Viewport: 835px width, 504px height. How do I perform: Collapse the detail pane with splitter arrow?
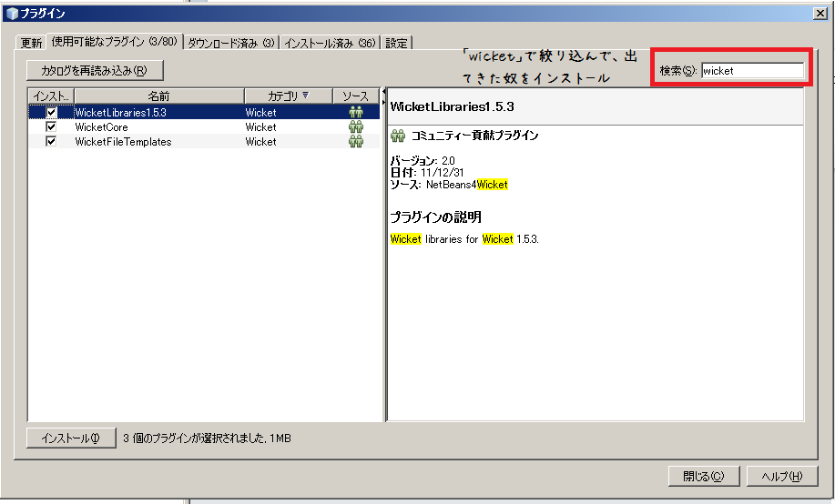point(384,102)
